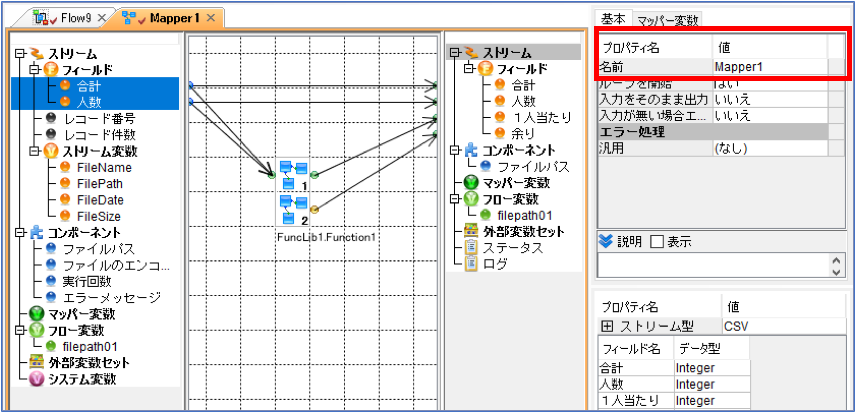Click the エラーメッセージ component icon
Image resolution: width=856 pixels, height=414 pixels.
pos(52,298)
